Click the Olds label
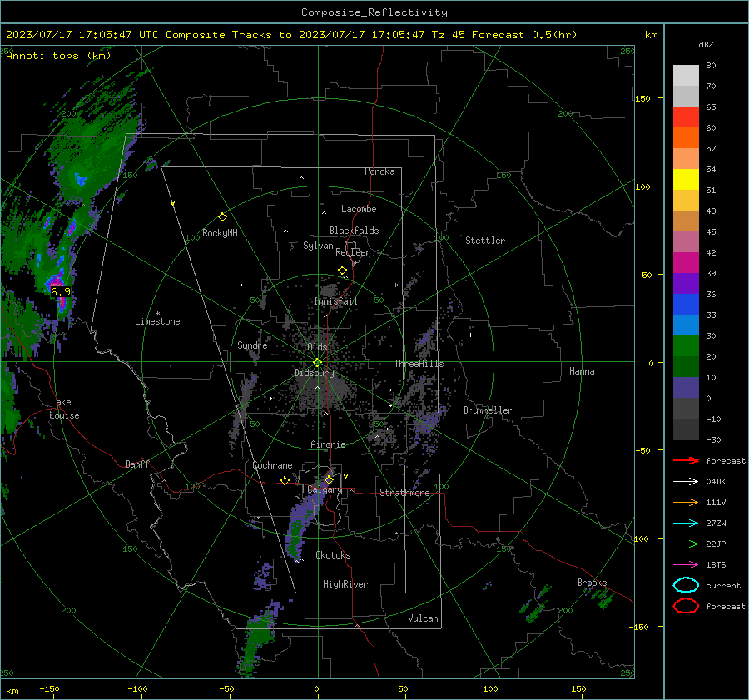Viewport: 749px width, 700px height. pyautogui.click(x=317, y=347)
